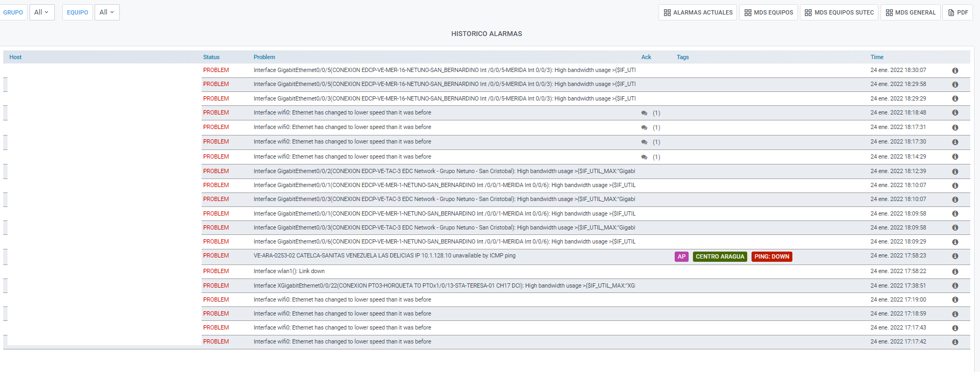Click the Host column header
This screenshot has height=372, width=980.
pos(16,57)
